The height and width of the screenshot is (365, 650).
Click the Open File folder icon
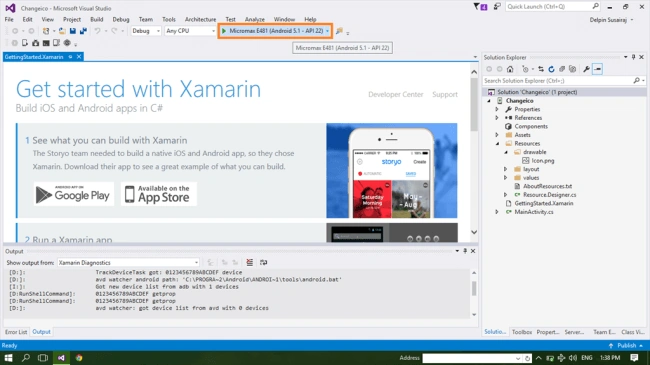pyautogui.click(x=62, y=31)
